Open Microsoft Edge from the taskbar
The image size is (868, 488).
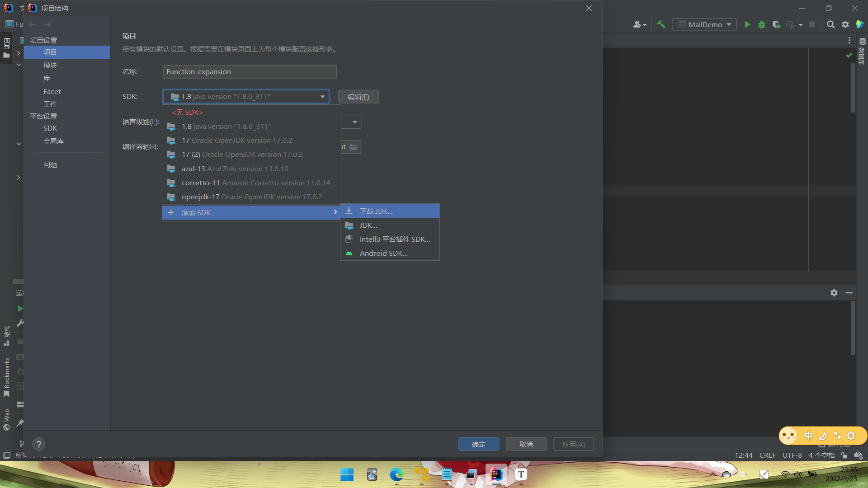pyautogui.click(x=396, y=474)
